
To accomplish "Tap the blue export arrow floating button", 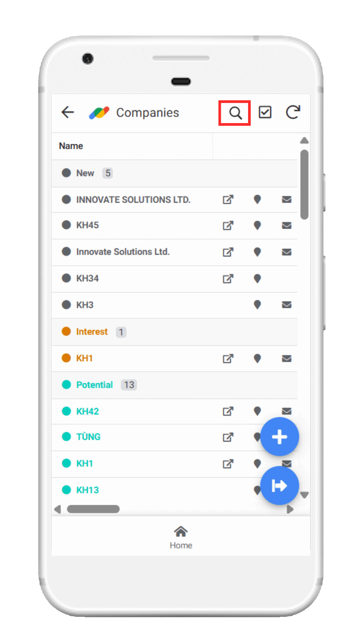I will (x=279, y=485).
